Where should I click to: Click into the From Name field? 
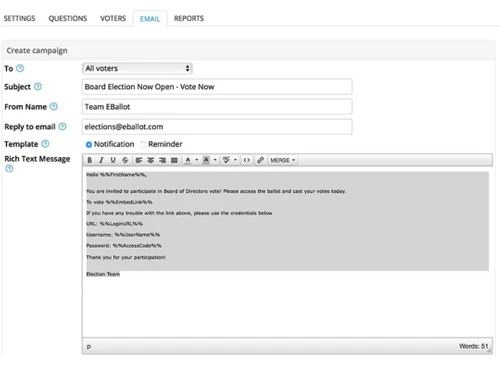point(217,107)
